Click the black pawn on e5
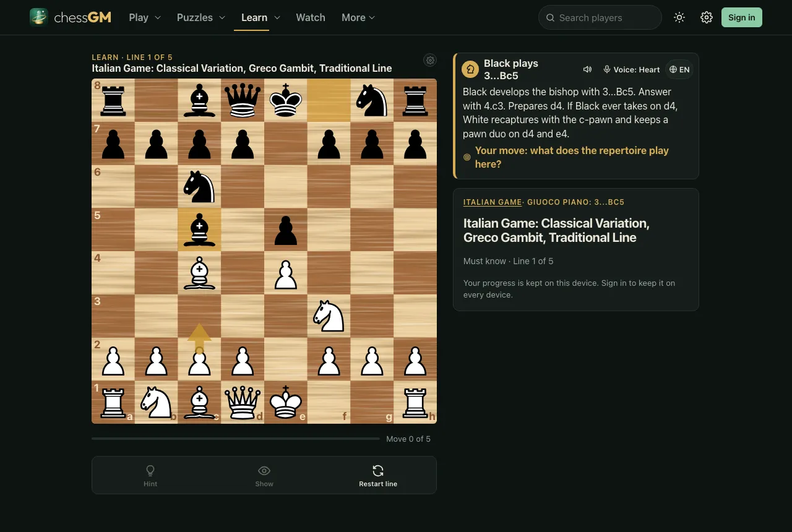 click(x=286, y=230)
